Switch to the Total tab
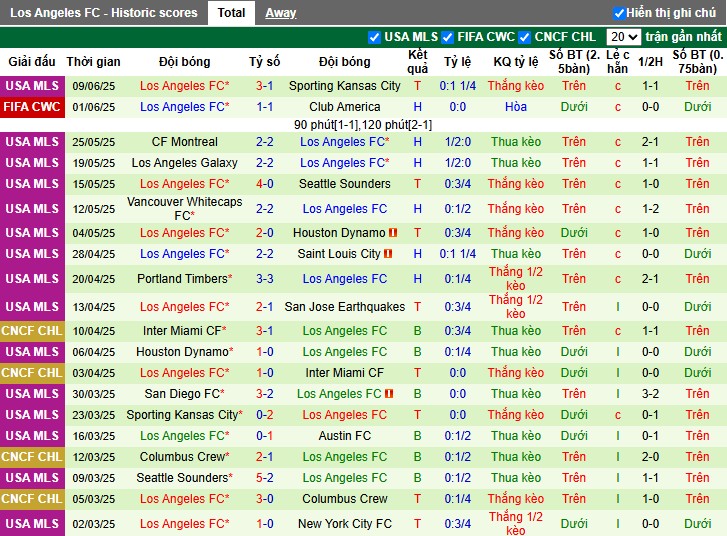Image resolution: width=727 pixels, height=536 pixels. pos(231,13)
